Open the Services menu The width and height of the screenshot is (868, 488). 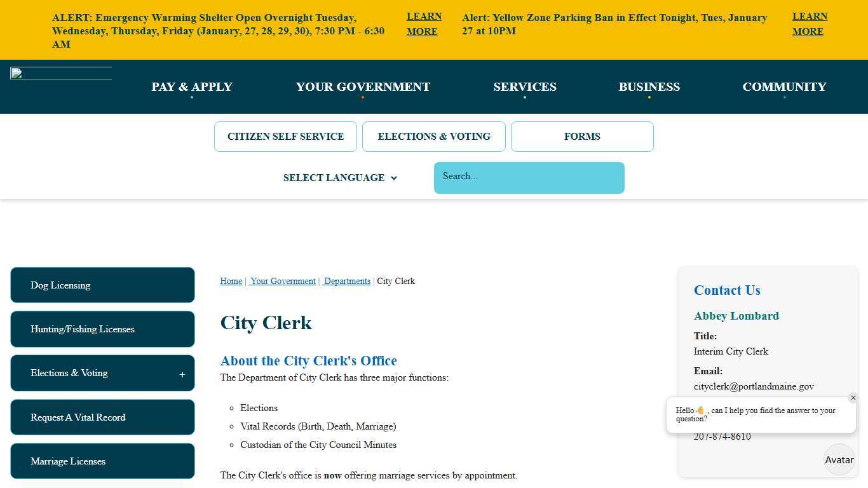click(525, 87)
